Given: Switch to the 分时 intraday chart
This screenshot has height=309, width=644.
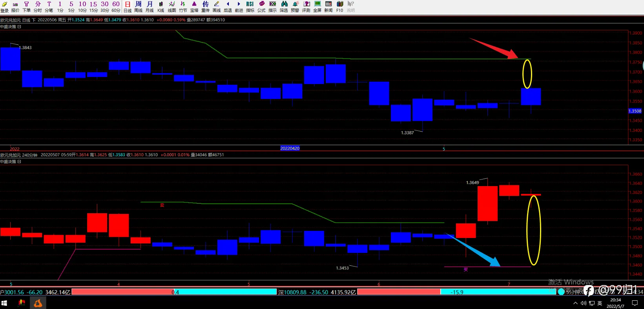Looking at the screenshot, I should tap(38, 7).
